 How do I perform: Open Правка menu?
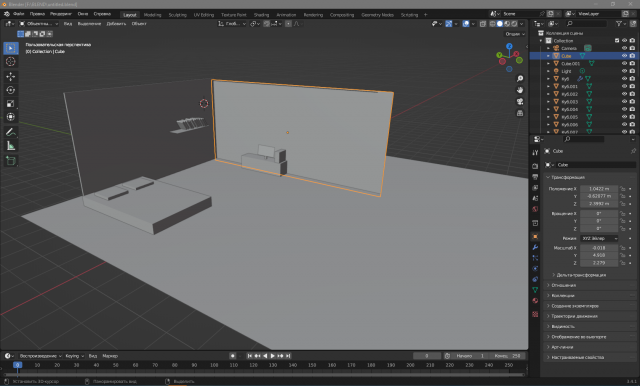pos(37,14)
